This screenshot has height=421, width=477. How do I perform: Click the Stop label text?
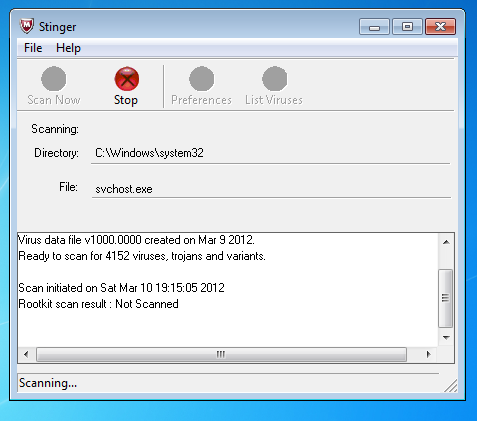[126, 100]
